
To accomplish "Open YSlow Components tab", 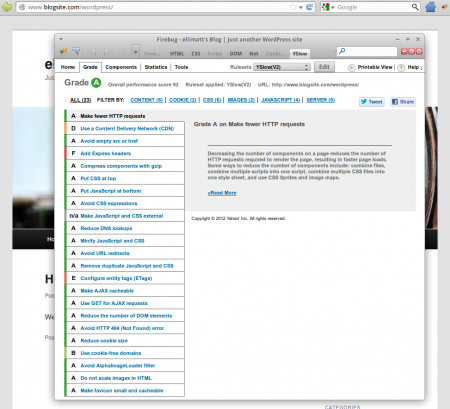I will pyautogui.click(x=121, y=67).
